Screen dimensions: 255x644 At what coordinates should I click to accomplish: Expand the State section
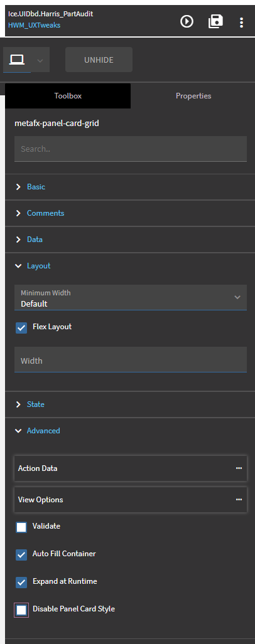click(x=130, y=404)
